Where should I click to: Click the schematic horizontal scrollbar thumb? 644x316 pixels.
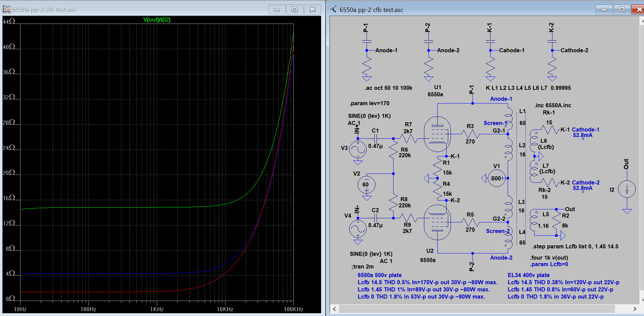click(477, 309)
